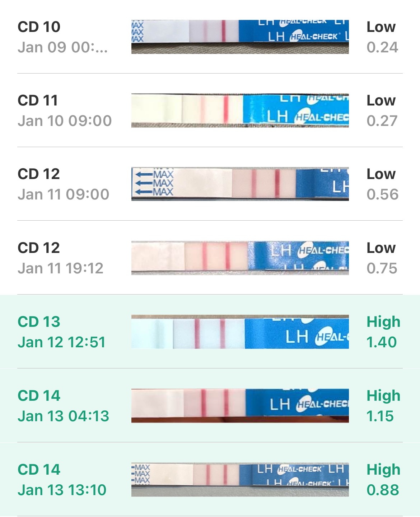Image resolution: width=420 pixels, height=517 pixels.
Task: Open the Jan 10 09:00 strip image
Action: [240, 111]
